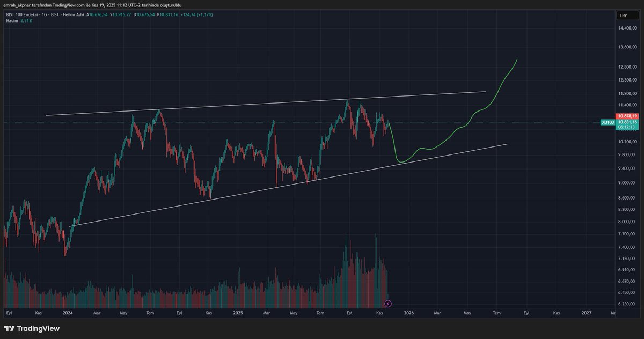Click the Mar label right after 2026
Screen dimensions: 644x339
[437, 312]
